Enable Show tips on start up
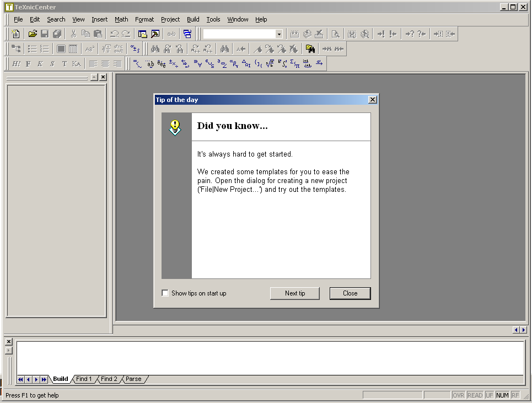Screen dimensions: 532x403 coord(165,293)
